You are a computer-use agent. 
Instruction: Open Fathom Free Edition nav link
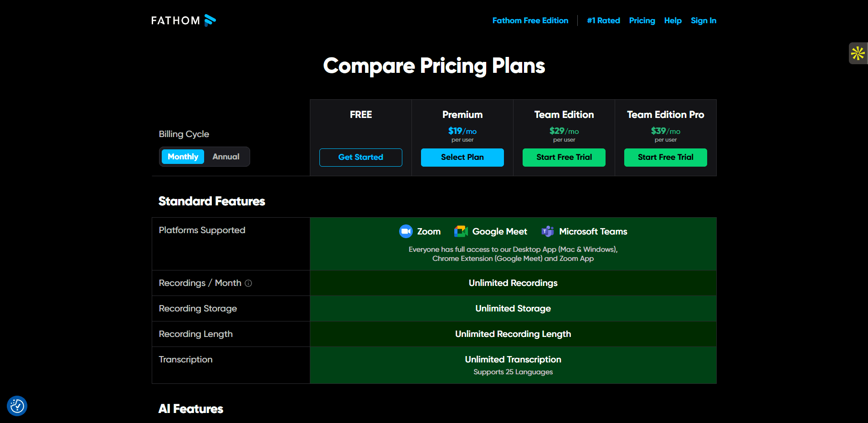click(x=530, y=20)
